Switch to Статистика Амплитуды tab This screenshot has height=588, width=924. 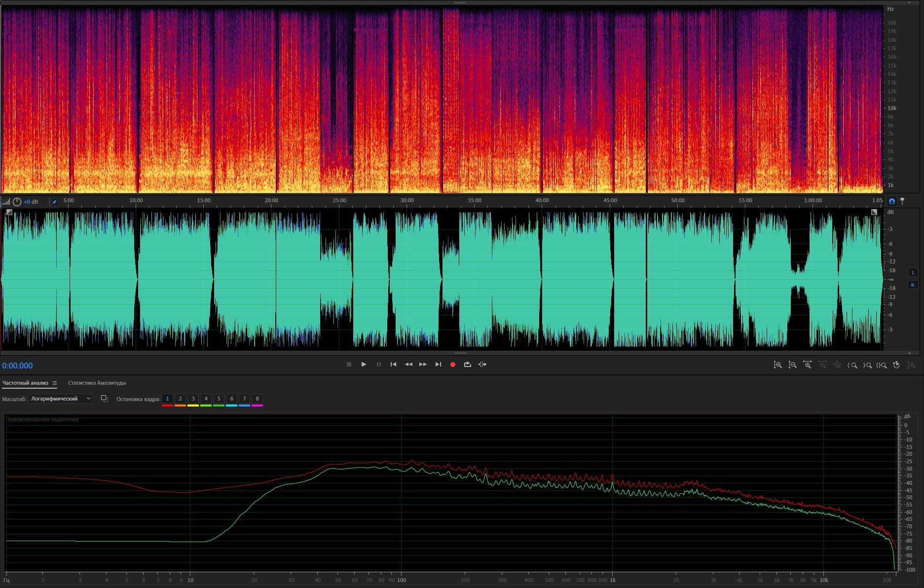97,383
